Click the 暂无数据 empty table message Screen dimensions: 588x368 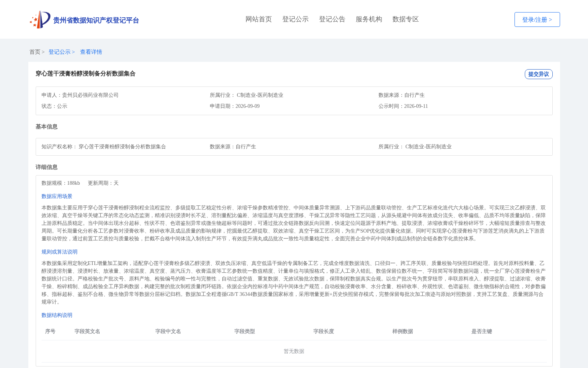(x=294, y=351)
